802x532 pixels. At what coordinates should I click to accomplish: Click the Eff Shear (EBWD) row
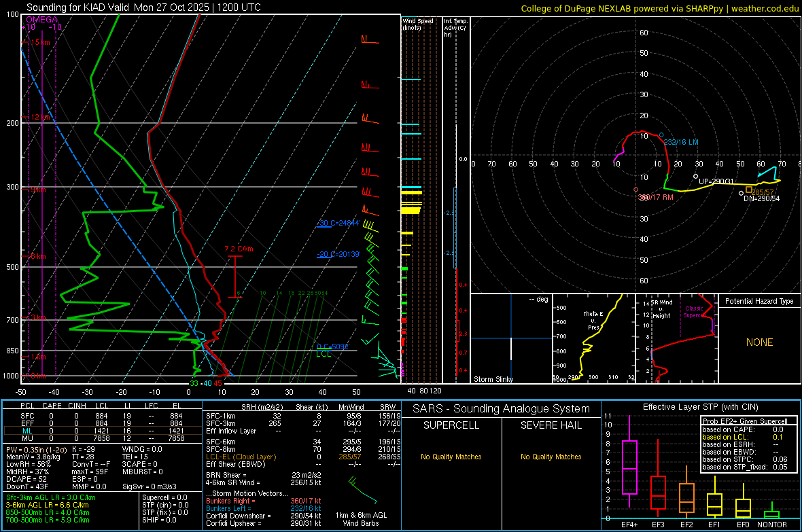(303, 465)
